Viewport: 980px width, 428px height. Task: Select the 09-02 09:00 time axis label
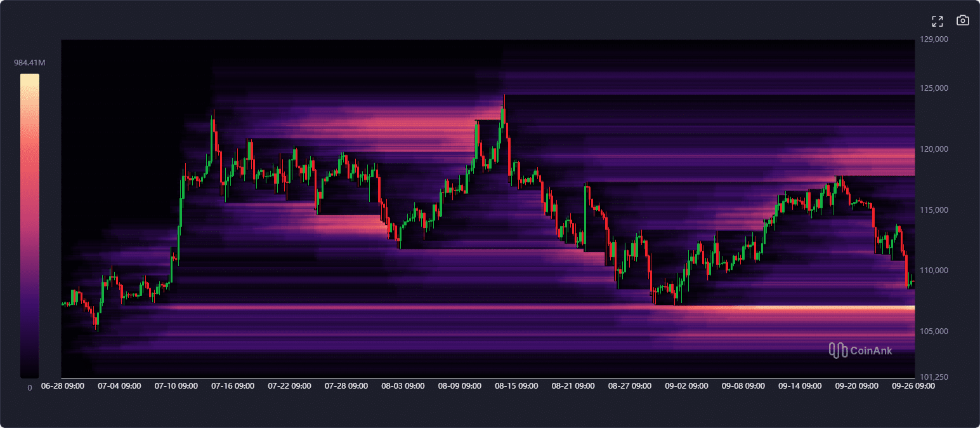click(686, 385)
